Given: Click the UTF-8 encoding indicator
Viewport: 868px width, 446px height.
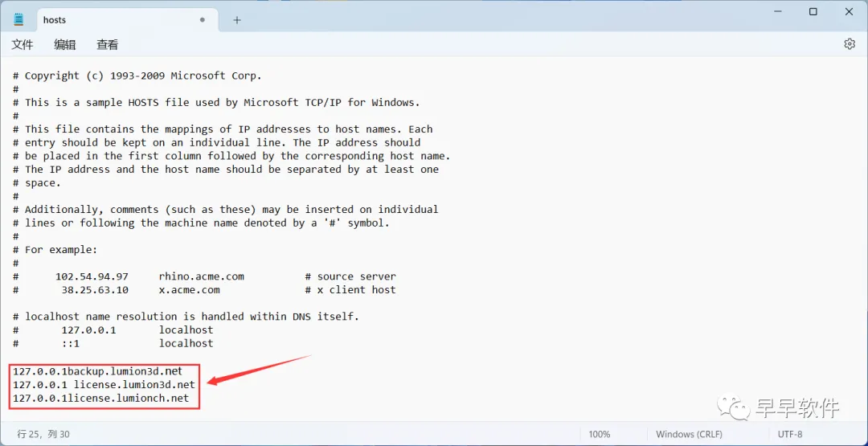Looking at the screenshot, I should click(790, 435).
